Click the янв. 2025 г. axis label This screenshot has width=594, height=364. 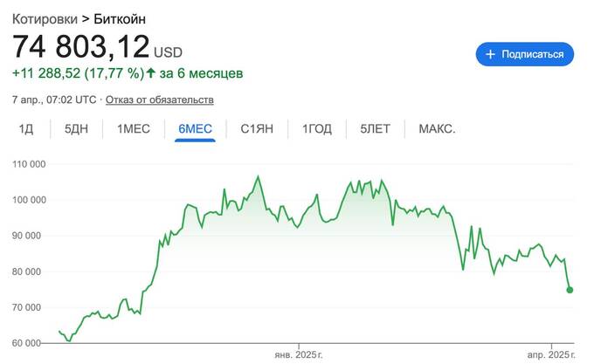299,355
